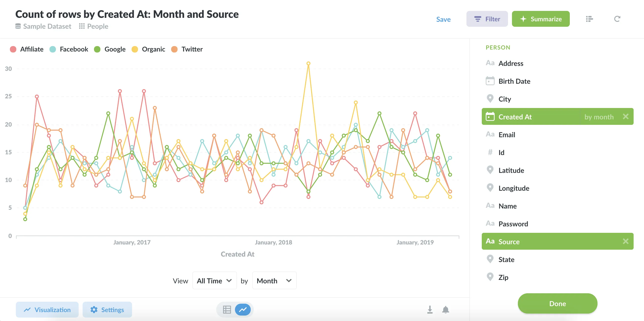644x321 pixels.
Task: Click the People table grid icon
Action: pos(82,26)
